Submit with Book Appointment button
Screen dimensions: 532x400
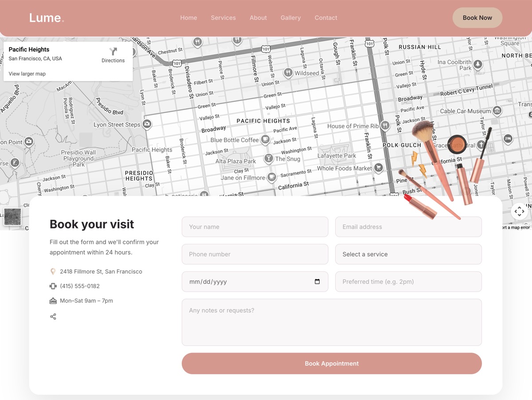(x=332, y=363)
